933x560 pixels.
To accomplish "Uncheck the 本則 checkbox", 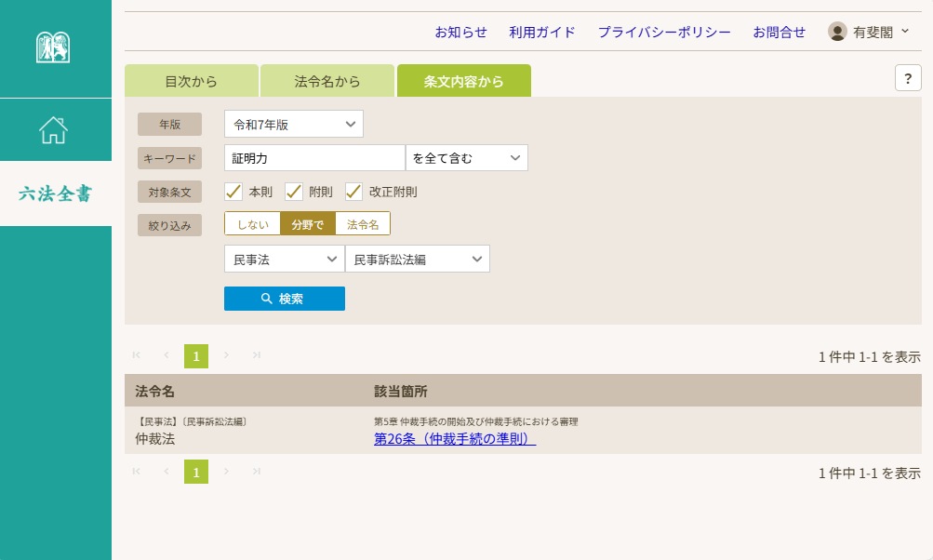I will tap(233, 192).
